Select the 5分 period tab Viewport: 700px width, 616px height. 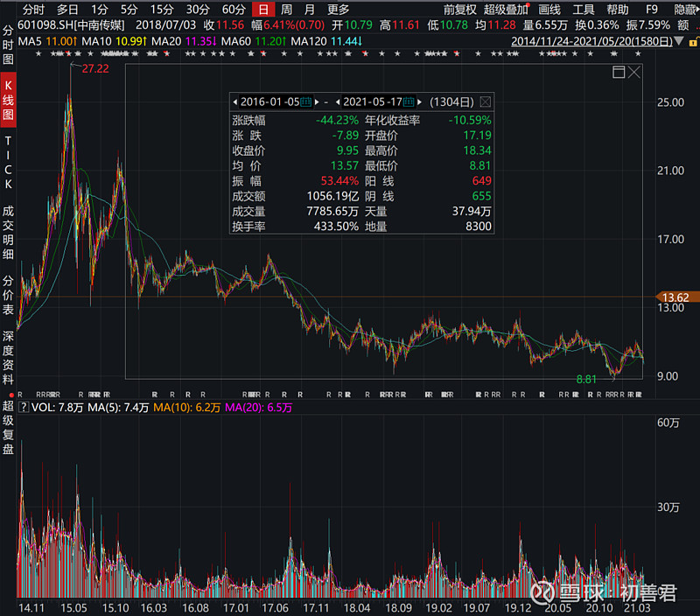129,10
